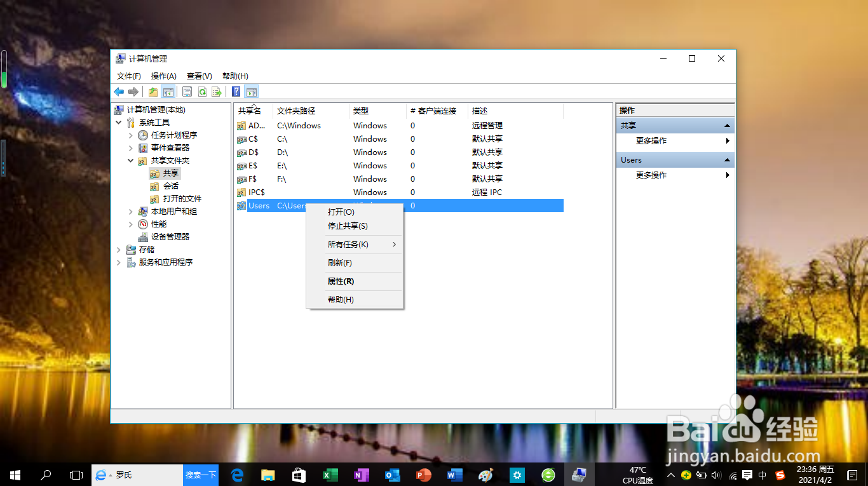Open Outlook from the taskbar
The width and height of the screenshot is (868, 486).
click(392, 475)
